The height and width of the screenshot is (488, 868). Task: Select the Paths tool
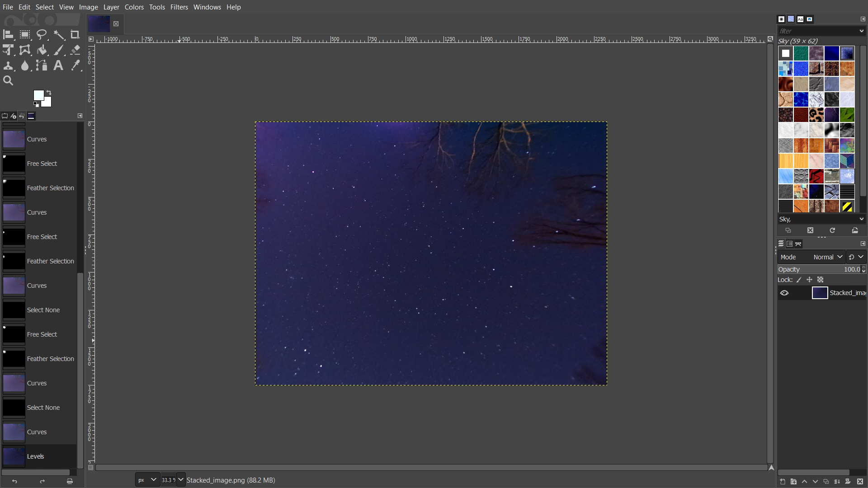pos(42,66)
